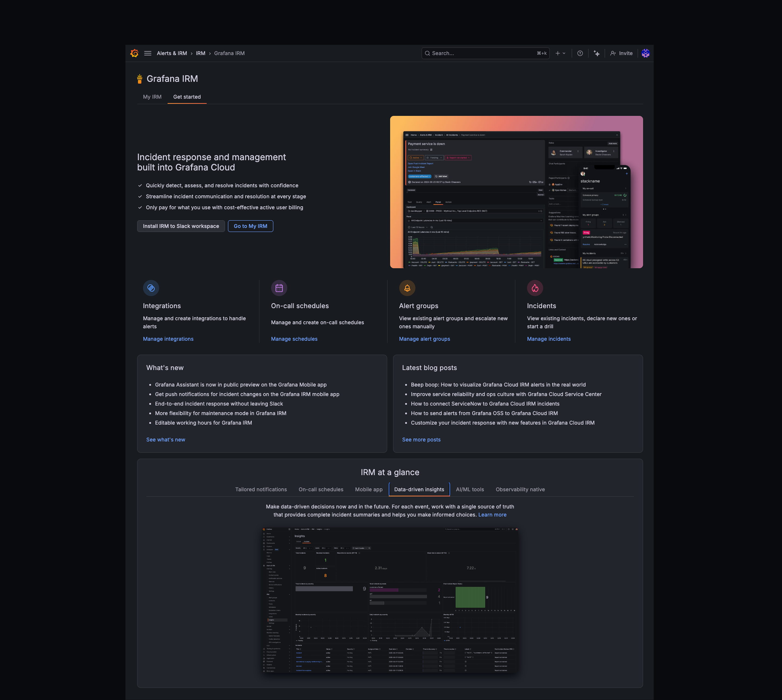Open the Manage schedules link

point(294,339)
